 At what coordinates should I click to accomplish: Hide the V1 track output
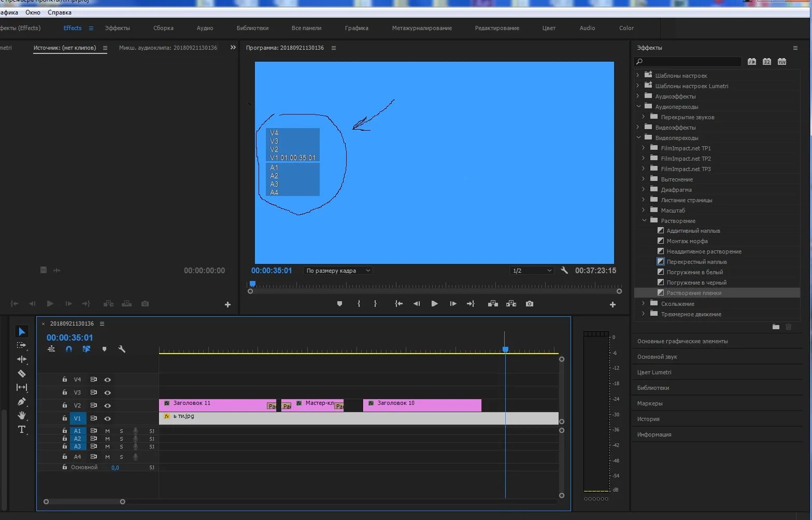point(108,418)
